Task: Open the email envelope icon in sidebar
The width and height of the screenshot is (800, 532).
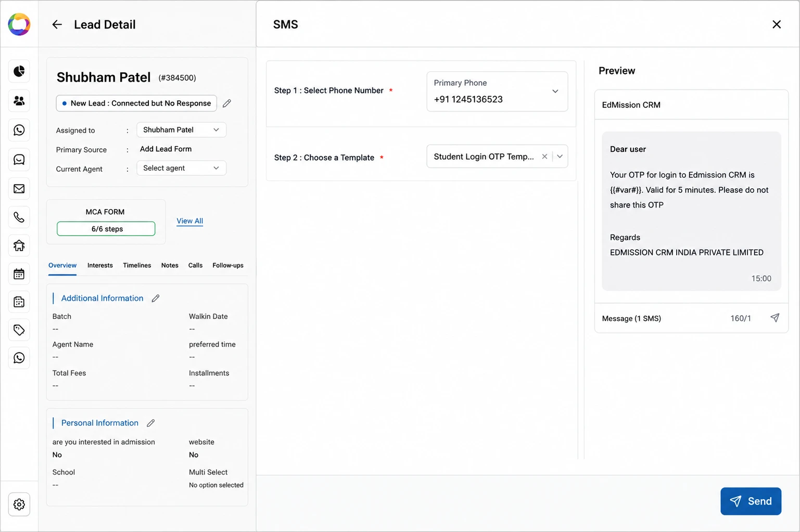Action: pos(19,189)
